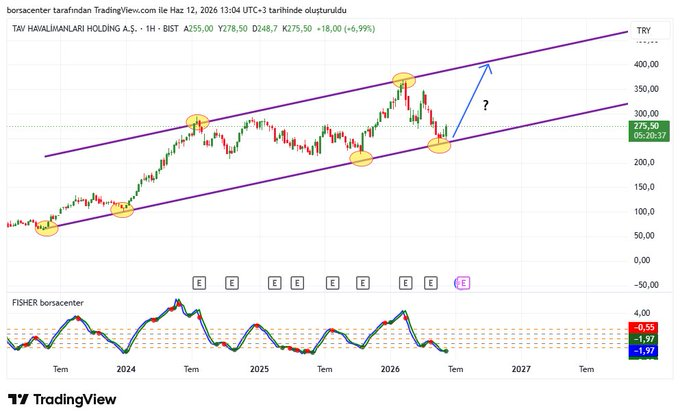Click the dark green -1,97 Fisher value label

(x=644, y=339)
